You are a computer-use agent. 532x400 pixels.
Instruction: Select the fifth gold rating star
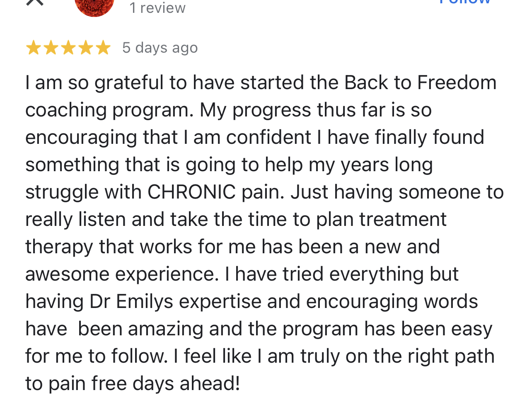(103, 48)
